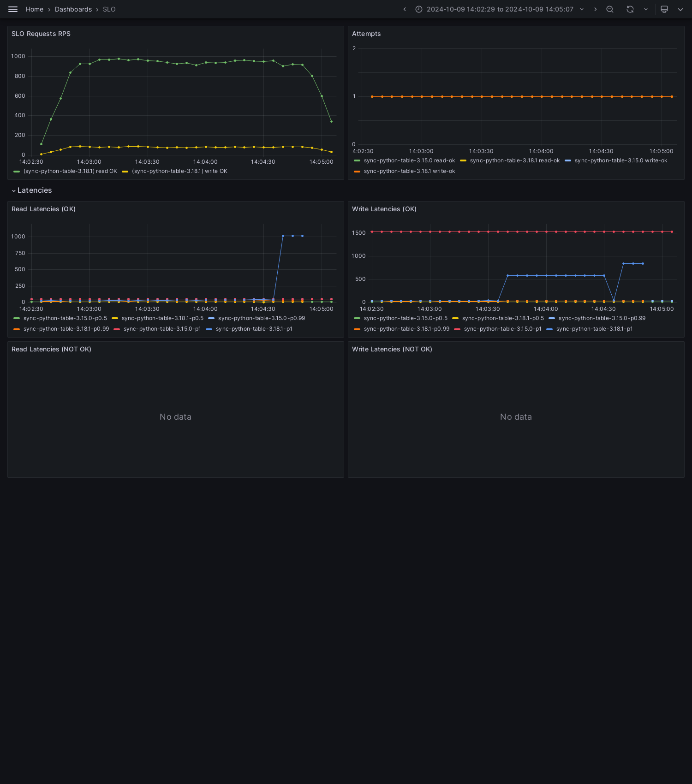Collapse the Latencies row
This screenshot has width=692, height=784.
(32, 190)
